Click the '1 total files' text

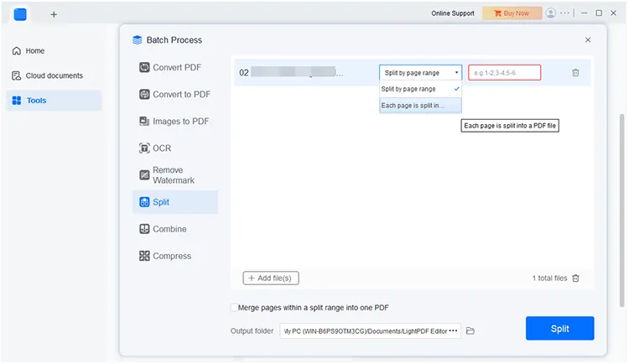(549, 278)
